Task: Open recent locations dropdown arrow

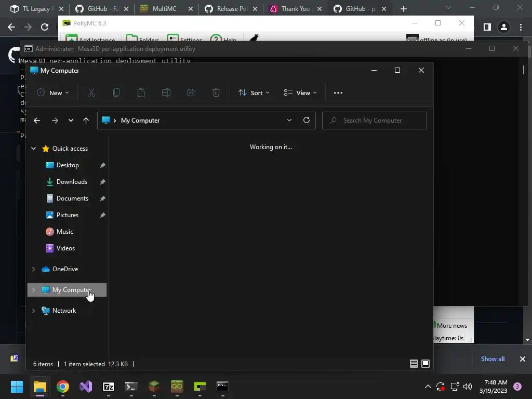Action: click(x=71, y=121)
